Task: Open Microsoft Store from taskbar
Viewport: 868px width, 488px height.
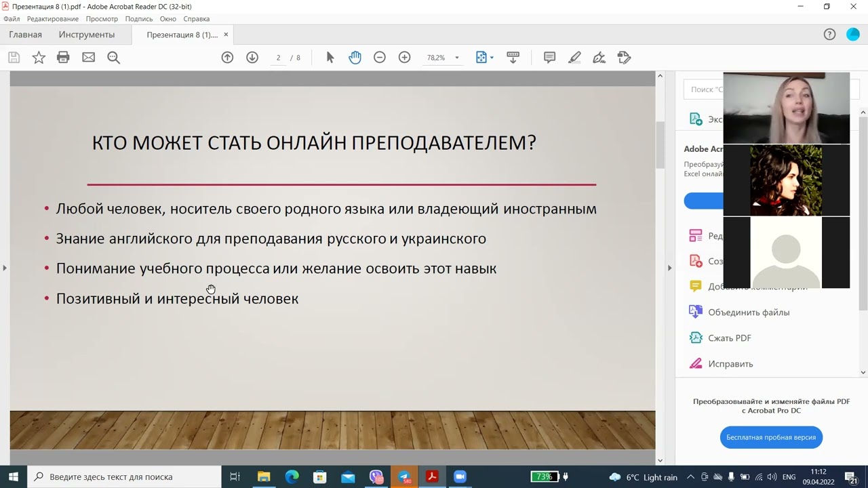Action: pos(319,476)
